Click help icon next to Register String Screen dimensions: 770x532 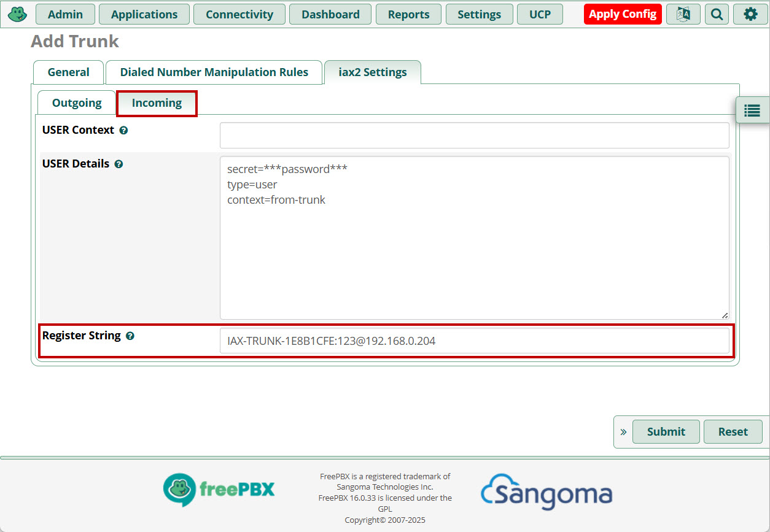(130, 336)
